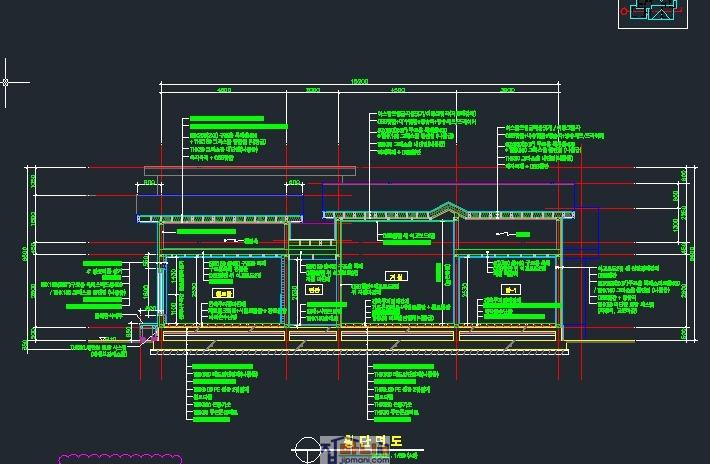Select the 15900 overall dimension text
The image size is (710, 464).
pyautogui.click(x=359, y=82)
